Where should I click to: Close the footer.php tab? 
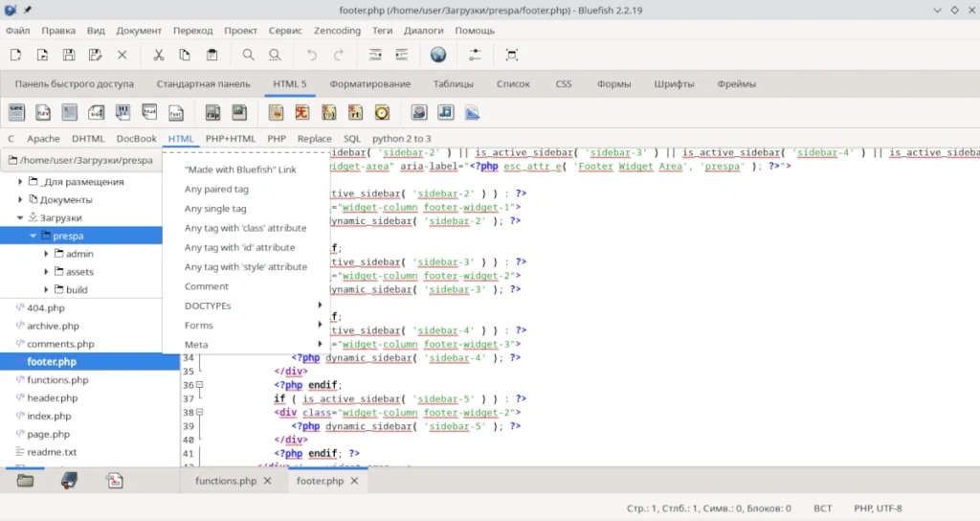[354, 481]
